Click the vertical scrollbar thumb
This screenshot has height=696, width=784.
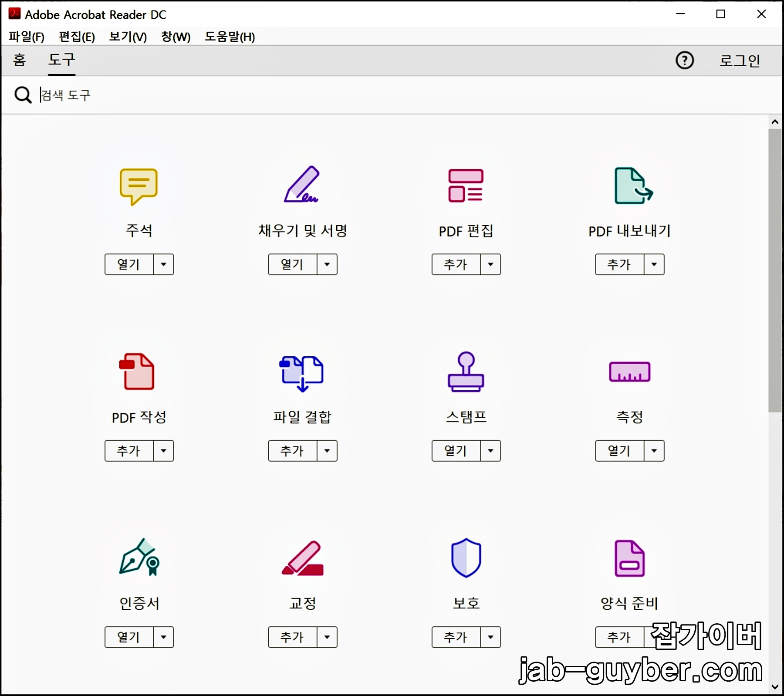point(774,270)
